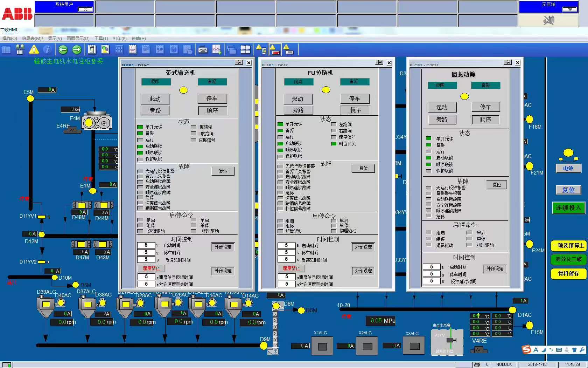This screenshot has width=588, height=368.
Task: Select the F18M yellow motor indicator
Action: tap(530, 120)
